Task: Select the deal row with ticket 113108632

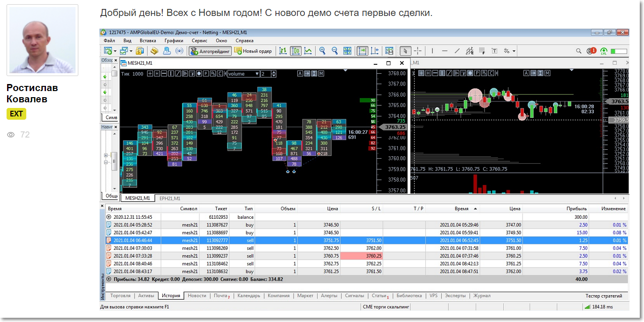Action: (367, 271)
